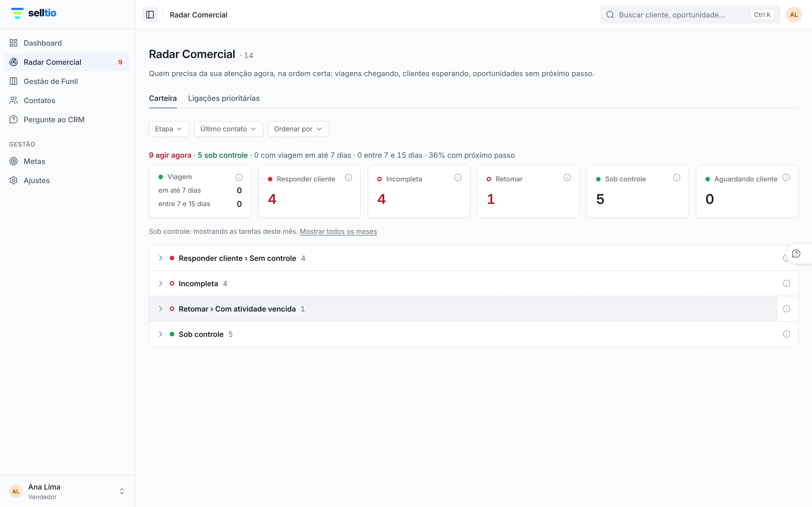Open the floating help chat button

coord(796,253)
